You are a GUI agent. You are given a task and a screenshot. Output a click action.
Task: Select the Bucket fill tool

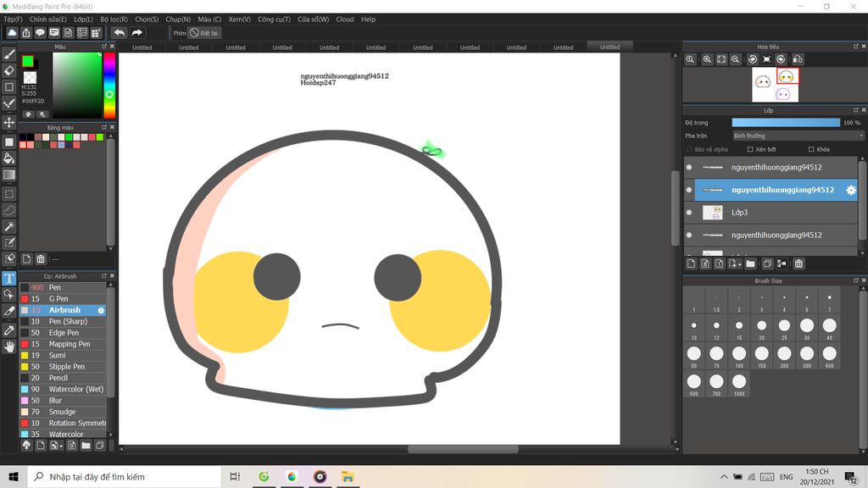9,158
